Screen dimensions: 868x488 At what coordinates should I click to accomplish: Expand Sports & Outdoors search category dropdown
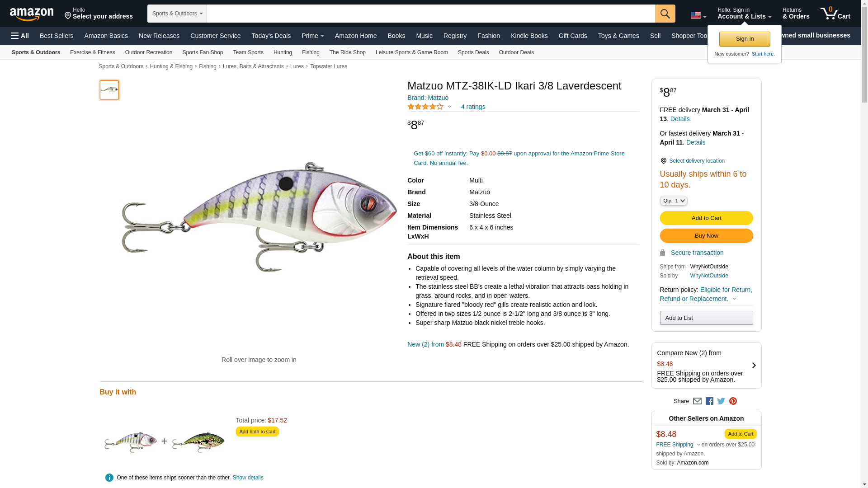click(177, 14)
